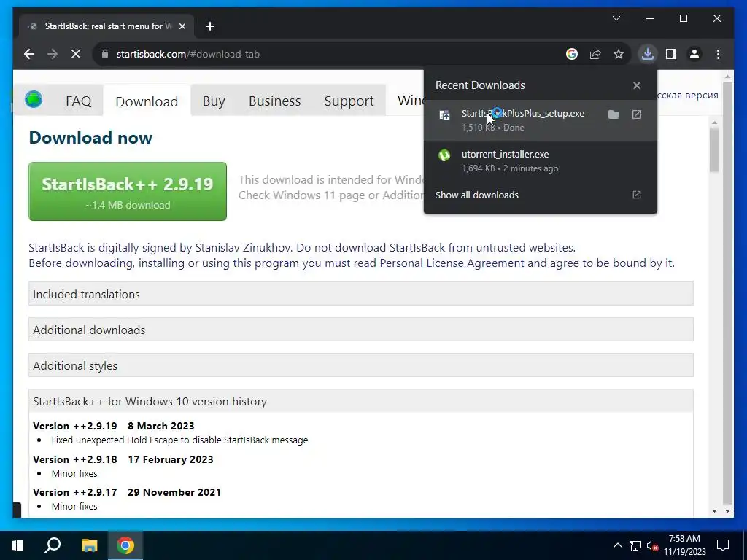The image size is (747, 560).
Task: Open File Explorer from the taskbar
Action: click(89, 545)
